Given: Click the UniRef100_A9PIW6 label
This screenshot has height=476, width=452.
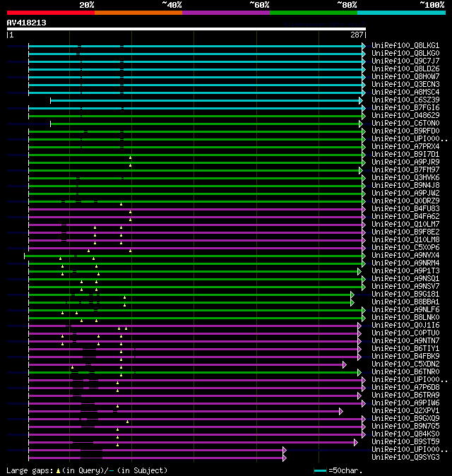Looking at the screenshot, I should pyautogui.click(x=405, y=403).
